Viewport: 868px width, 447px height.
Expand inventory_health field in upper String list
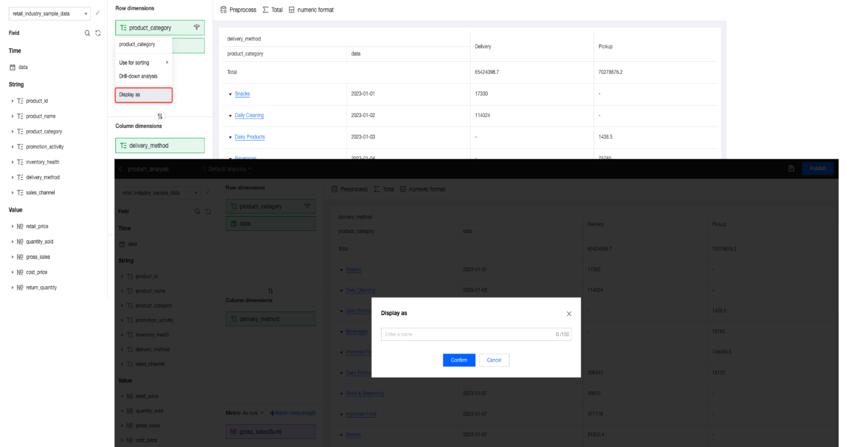[13, 162]
